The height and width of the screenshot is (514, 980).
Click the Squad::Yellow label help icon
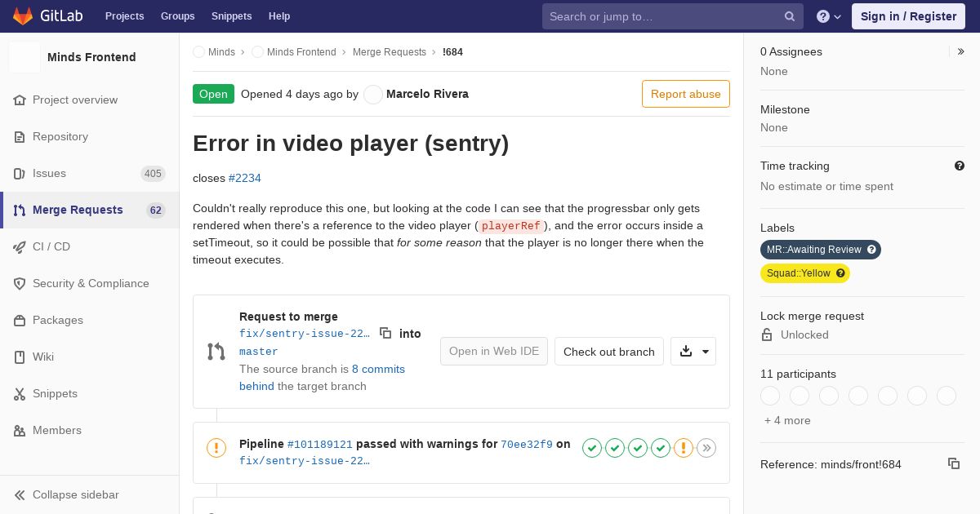point(840,273)
